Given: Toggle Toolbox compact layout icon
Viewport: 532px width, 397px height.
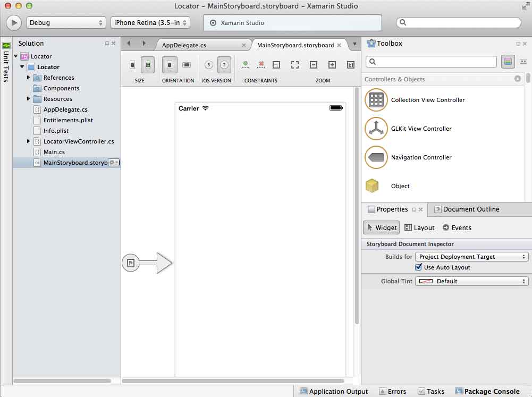Looking at the screenshot, I should [x=523, y=62].
